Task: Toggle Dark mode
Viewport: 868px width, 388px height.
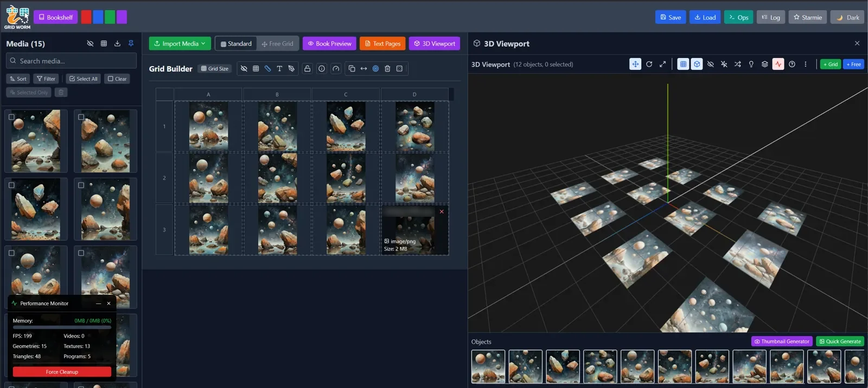Action: (847, 17)
